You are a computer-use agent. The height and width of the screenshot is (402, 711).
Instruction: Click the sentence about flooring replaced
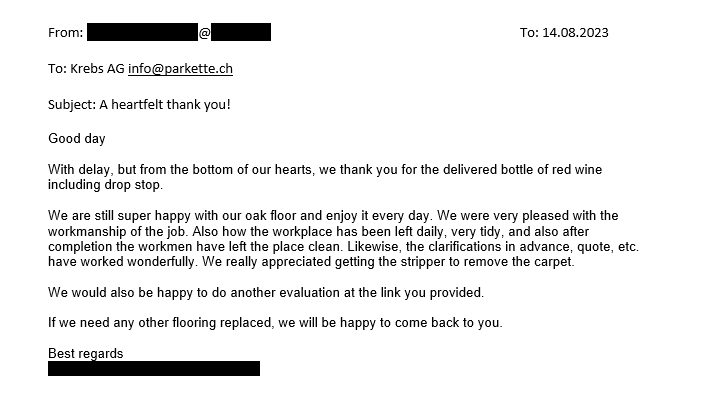(275, 323)
